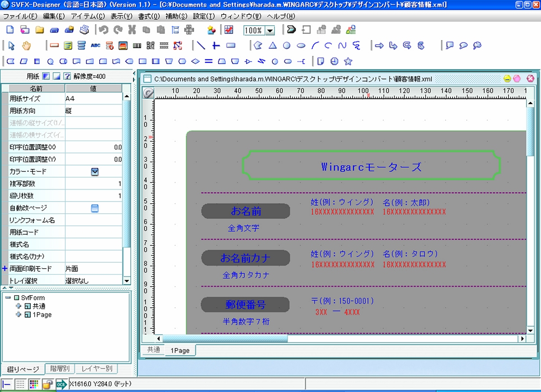
Task: Open the ファイル(F) menu
Action: (x=20, y=16)
